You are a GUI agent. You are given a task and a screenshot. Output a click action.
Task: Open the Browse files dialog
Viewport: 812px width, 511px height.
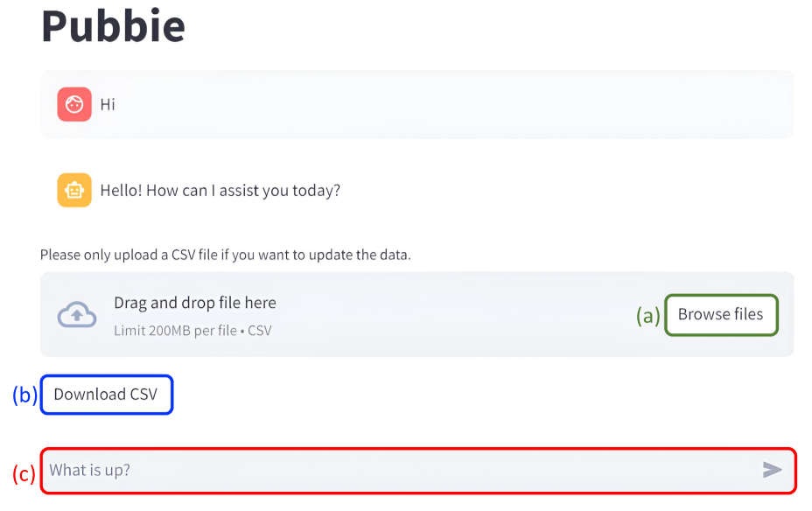720,315
